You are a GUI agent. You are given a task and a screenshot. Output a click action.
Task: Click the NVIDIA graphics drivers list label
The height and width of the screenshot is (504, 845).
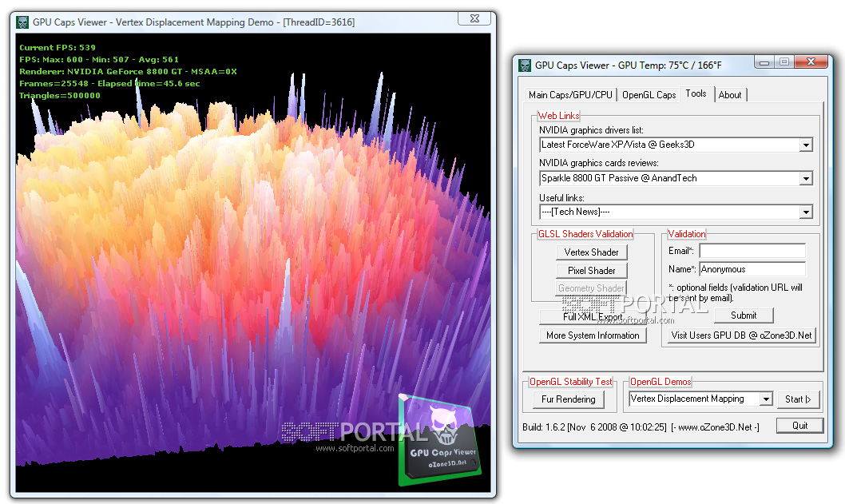[591, 130]
